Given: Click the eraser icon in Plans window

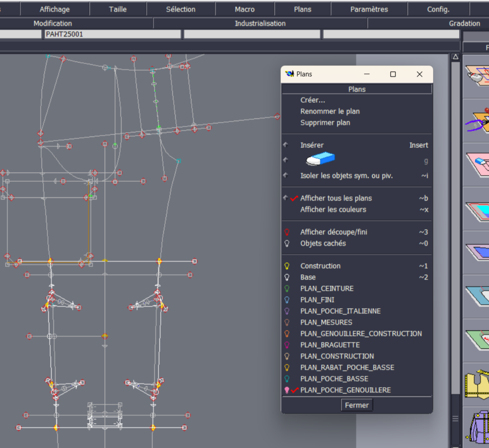Looking at the screenshot, I should coord(320,159).
